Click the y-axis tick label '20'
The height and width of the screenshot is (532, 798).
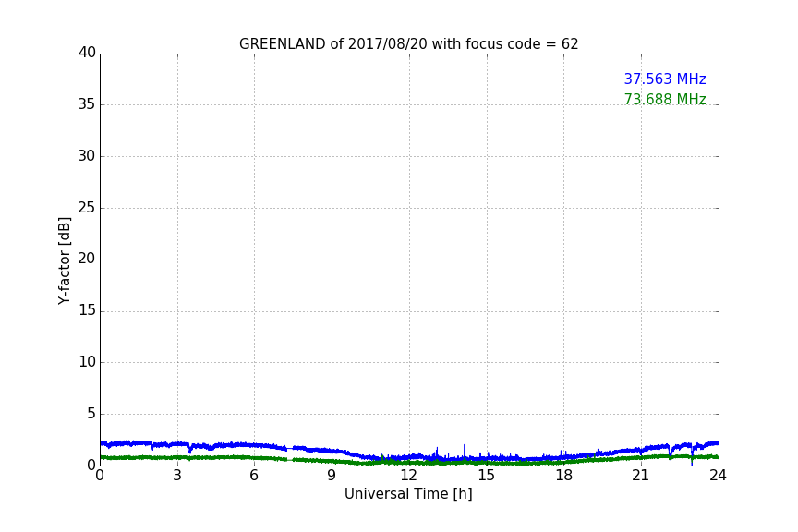87,259
